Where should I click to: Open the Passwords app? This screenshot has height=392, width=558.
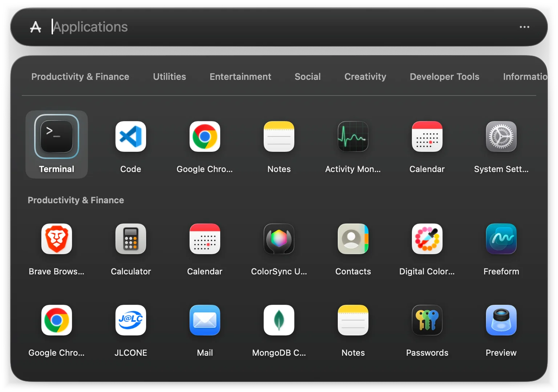pos(427,320)
